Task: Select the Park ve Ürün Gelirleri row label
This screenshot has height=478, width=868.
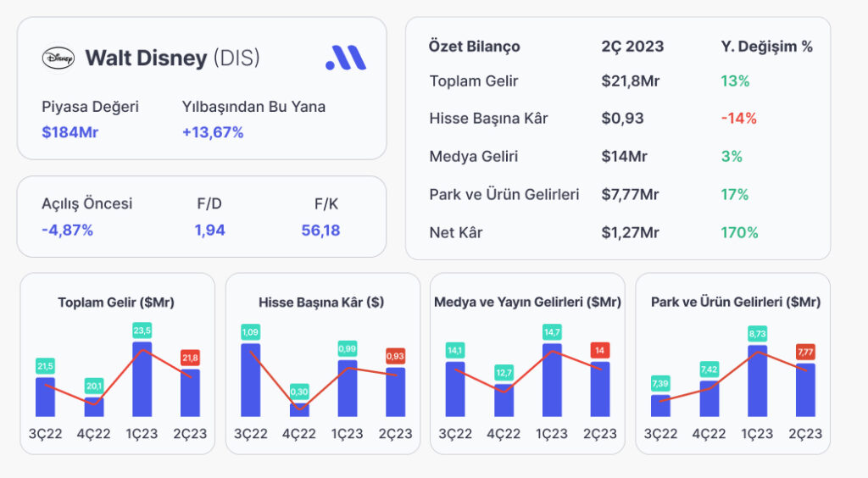Action: coord(504,195)
